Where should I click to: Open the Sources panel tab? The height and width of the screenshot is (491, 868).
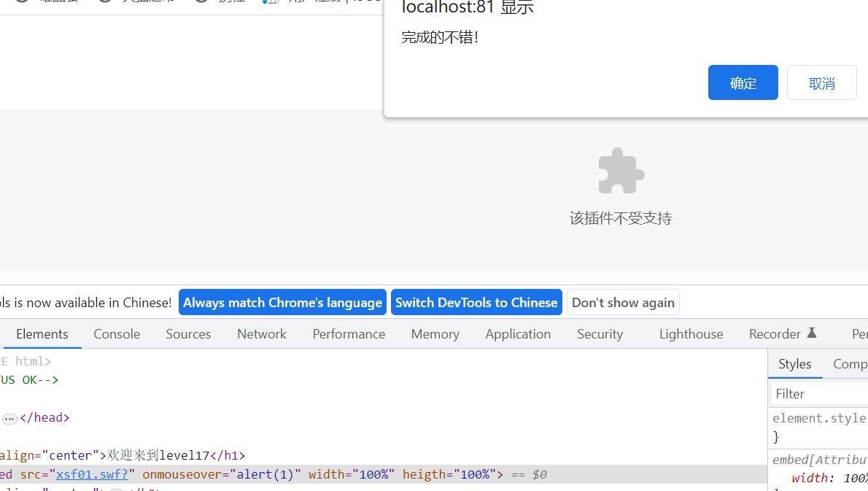[x=188, y=334]
